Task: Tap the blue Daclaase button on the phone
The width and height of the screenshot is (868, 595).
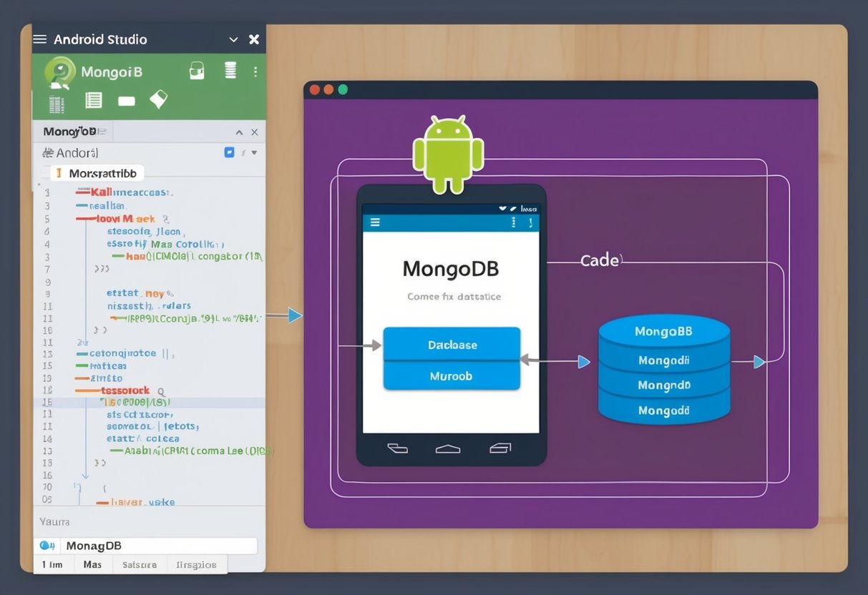Action: click(x=452, y=345)
